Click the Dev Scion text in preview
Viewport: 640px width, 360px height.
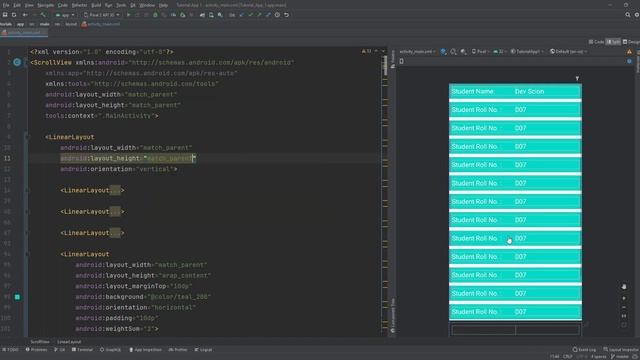tap(529, 91)
